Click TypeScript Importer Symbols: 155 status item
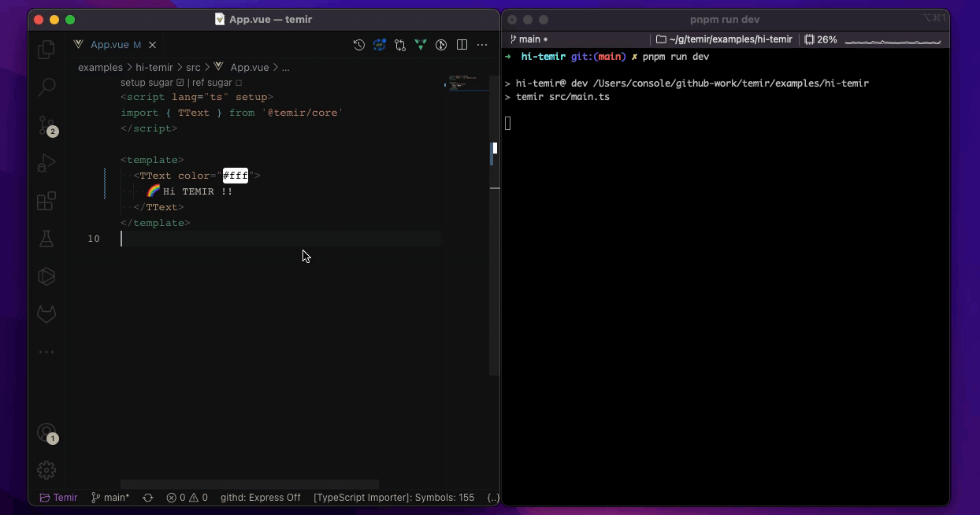Image resolution: width=980 pixels, height=515 pixels. click(x=394, y=498)
